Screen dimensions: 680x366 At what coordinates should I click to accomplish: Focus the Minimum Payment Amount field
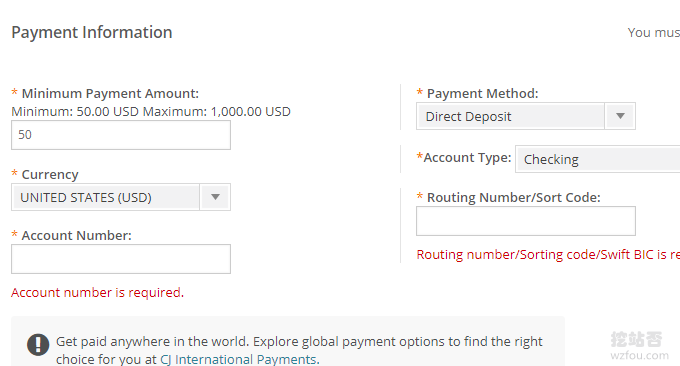pyautogui.click(x=121, y=135)
